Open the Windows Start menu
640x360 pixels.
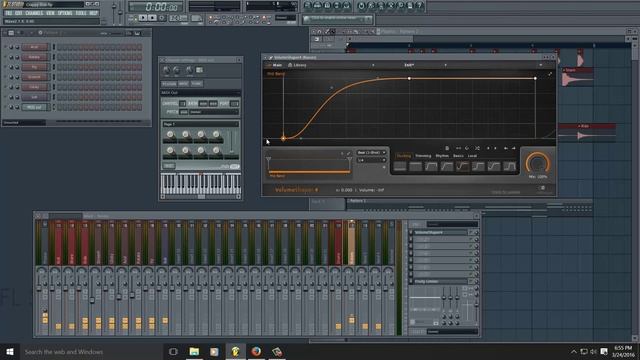click(x=10, y=351)
